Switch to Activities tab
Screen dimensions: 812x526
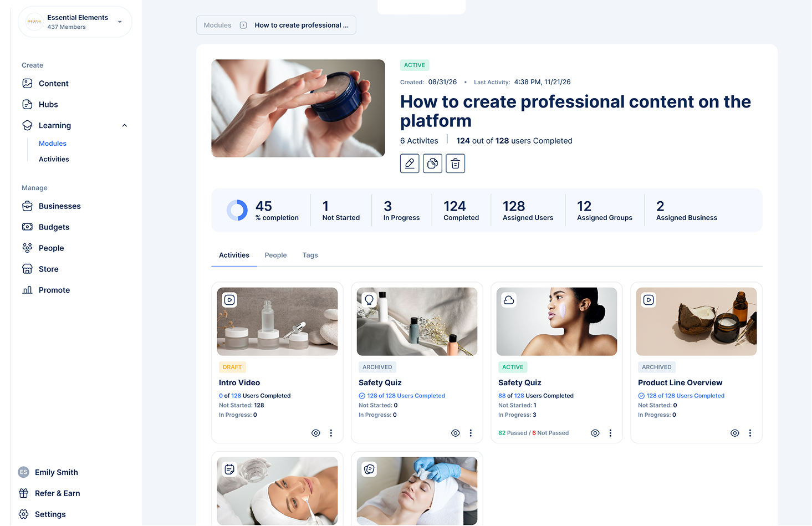(234, 255)
